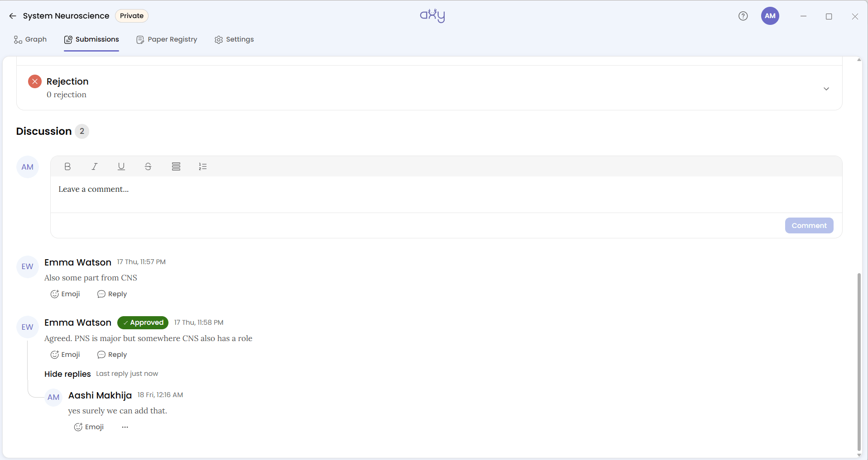This screenshot has height=460, width=868.
Task: Click the Private badge
Action: 132,16
